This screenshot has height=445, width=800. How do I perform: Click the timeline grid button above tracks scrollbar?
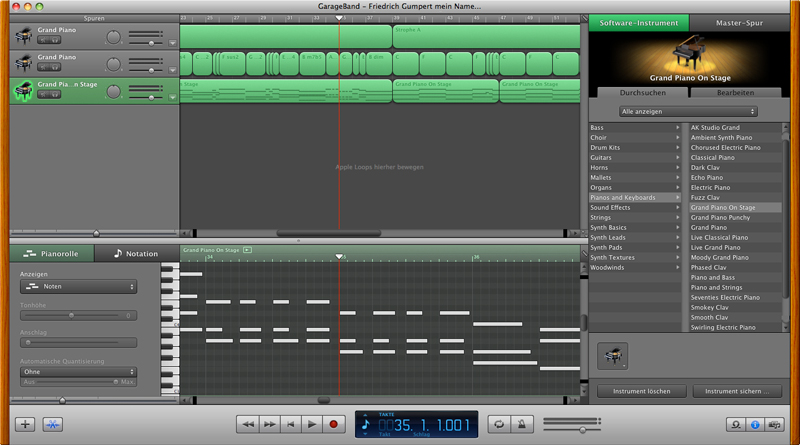(584, 18)
